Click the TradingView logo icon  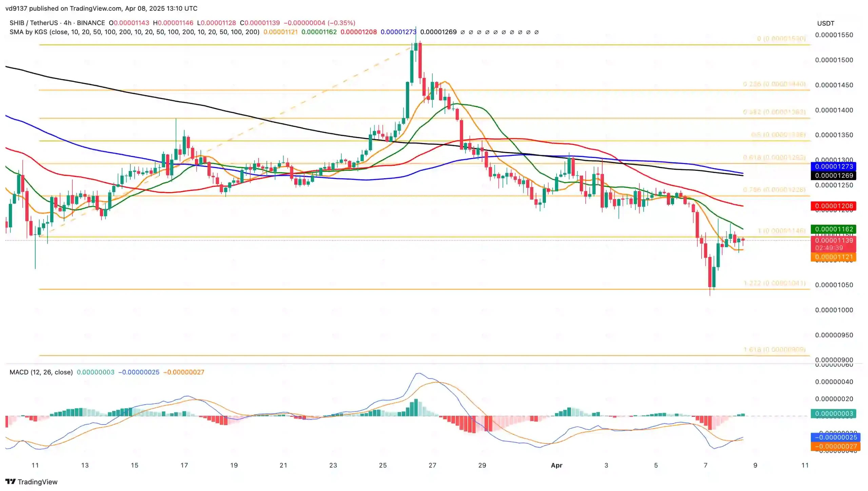(x=11, y=482)
